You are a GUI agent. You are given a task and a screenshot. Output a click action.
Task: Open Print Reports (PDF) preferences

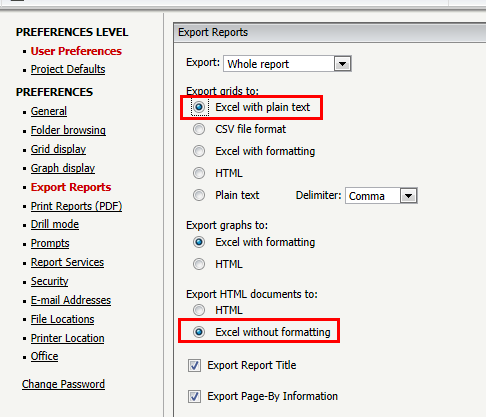[77, 206]
